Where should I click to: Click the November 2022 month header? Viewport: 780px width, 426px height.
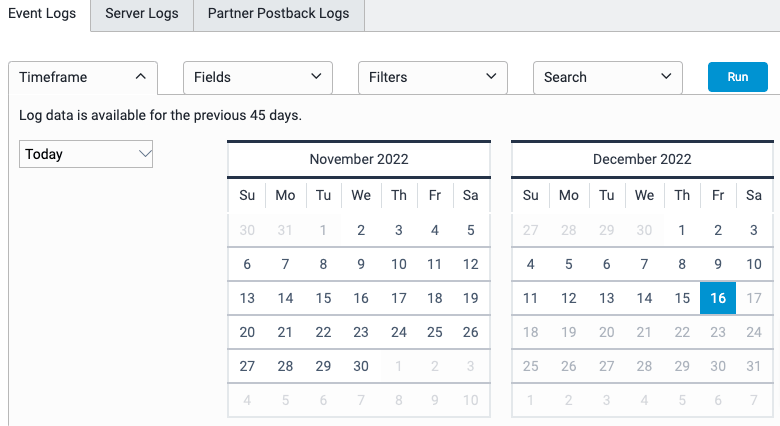[359, 159]
